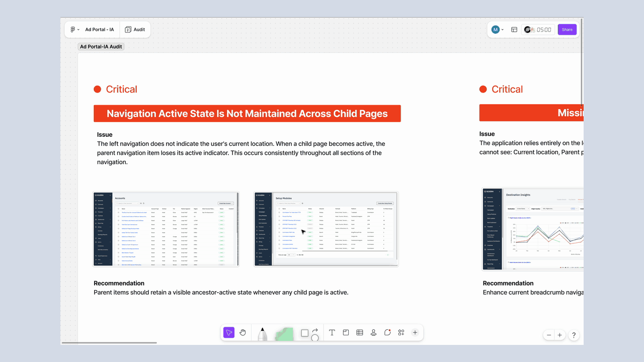Click the horizontal scrollbar at bottom

coord(109,343)
